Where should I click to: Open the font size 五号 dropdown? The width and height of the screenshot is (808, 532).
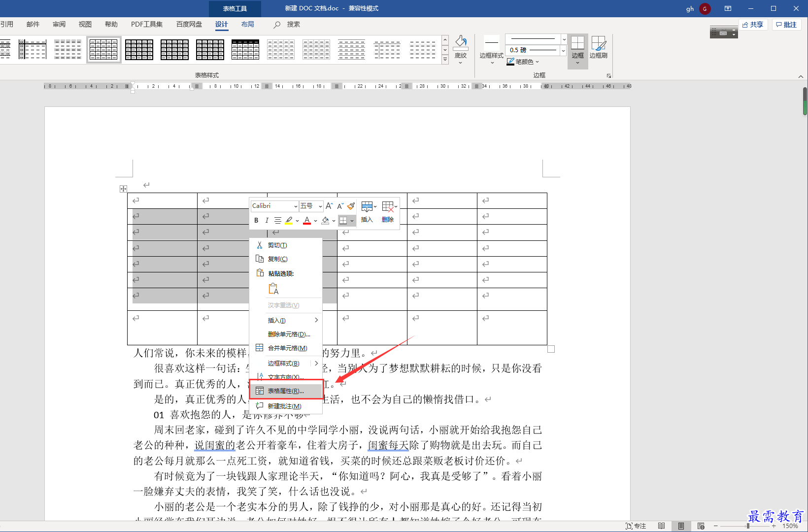[x=320, y=206]
